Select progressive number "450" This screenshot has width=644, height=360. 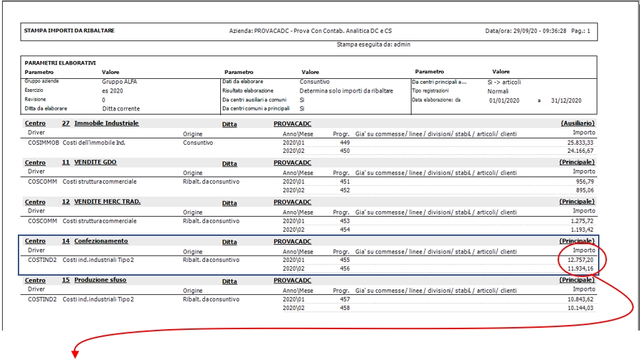click(345, 151)
